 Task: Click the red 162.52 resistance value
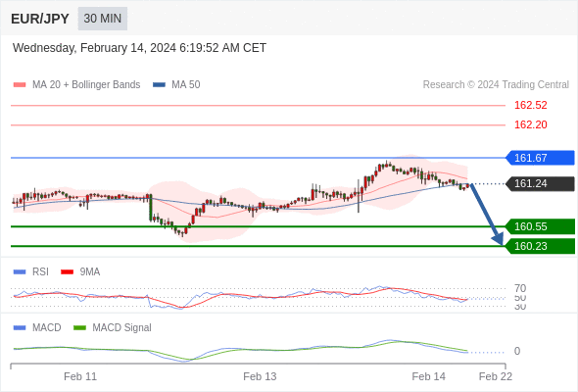coord(530,105)
